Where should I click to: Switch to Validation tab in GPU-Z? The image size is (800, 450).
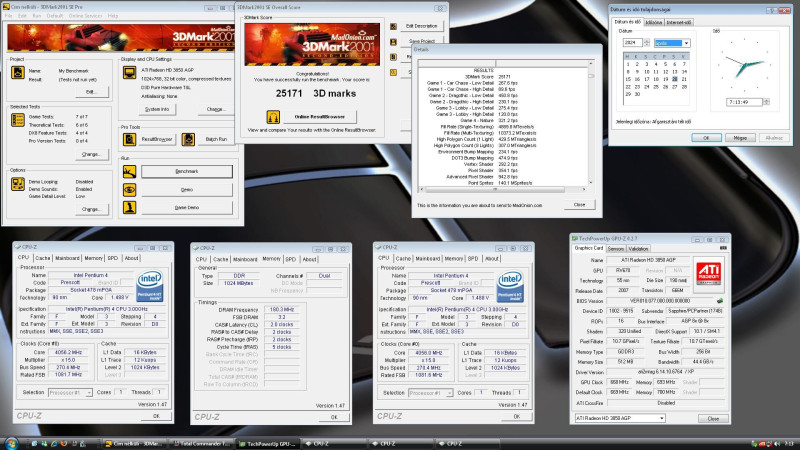coord(638,248)
